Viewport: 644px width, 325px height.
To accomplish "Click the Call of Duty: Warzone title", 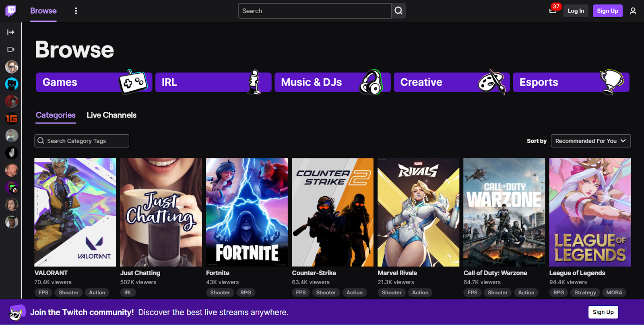I will [x=495, y=273].
